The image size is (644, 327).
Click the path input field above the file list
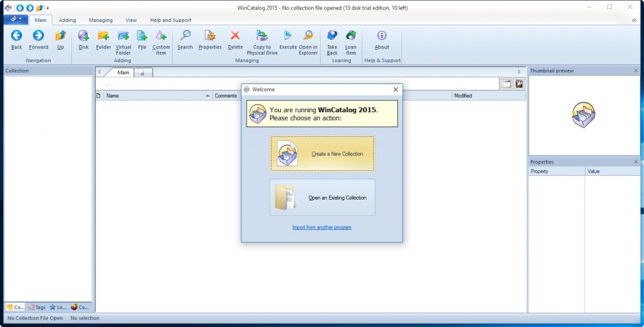click(297, 83)
